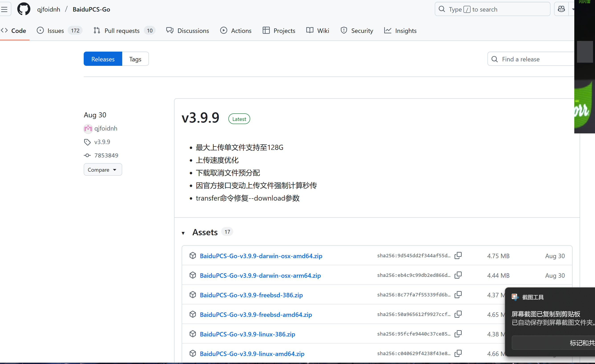Copy sha256 hash of freebsd-386 zip
Screen dimensions: 595x364
coord(458,295)
